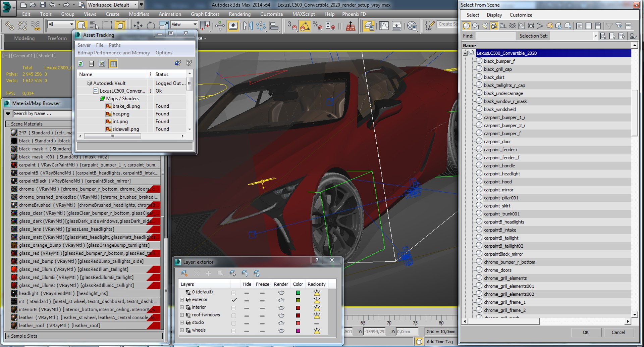Refresh the Asset Tracking list
This screenshot has height=347, width=644.
[80, 63]
